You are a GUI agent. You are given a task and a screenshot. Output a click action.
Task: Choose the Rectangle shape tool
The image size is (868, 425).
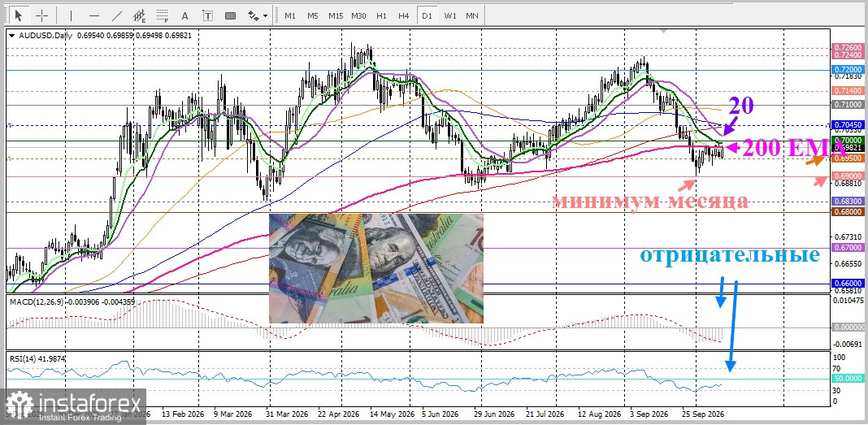[230, 15]
